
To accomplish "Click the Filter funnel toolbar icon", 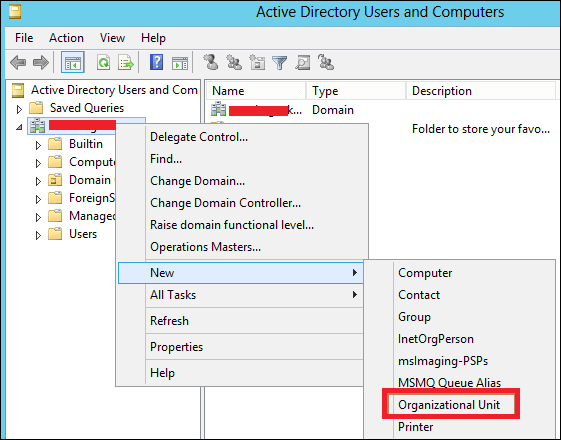I will 279,63.
